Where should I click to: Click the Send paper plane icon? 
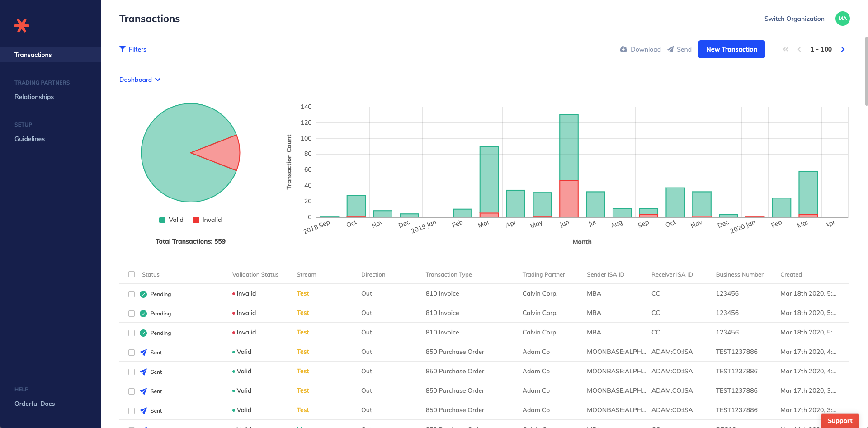pyautogui.click(x=670, y=49)
